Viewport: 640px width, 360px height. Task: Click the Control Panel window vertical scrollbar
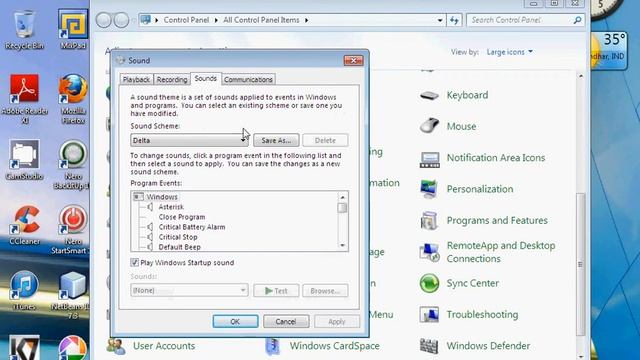tap(580, 263)
